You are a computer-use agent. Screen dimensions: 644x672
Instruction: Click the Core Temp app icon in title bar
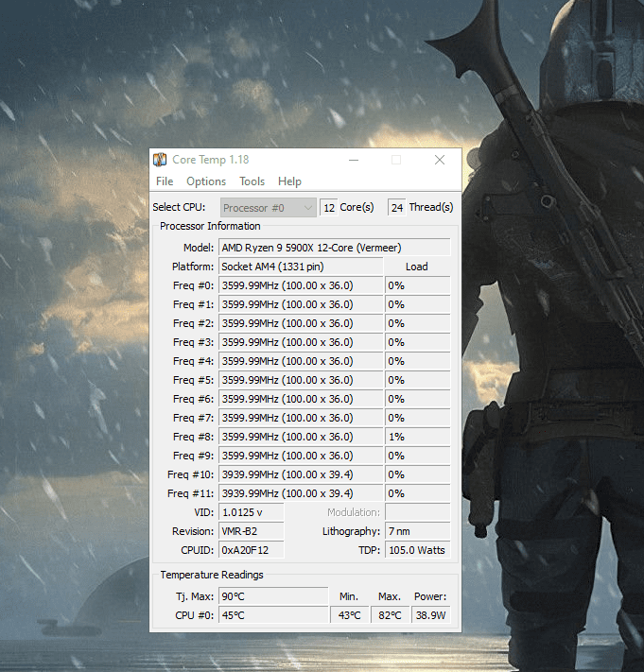pyautogui.click(x=160, y=160)
